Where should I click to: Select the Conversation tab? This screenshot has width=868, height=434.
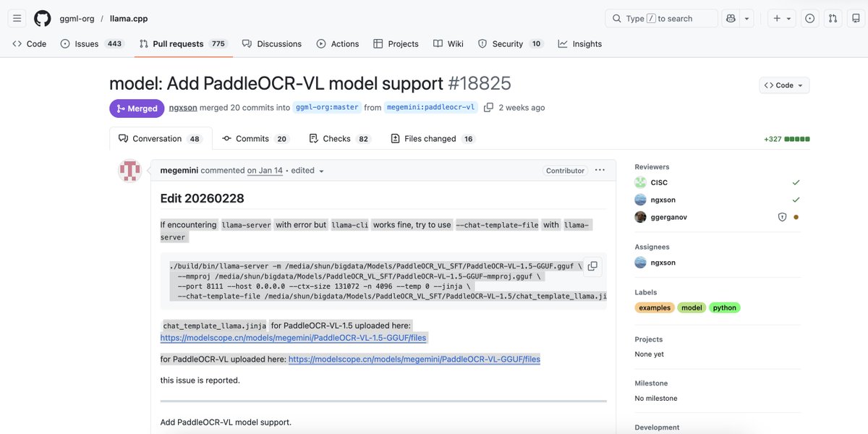161,139
